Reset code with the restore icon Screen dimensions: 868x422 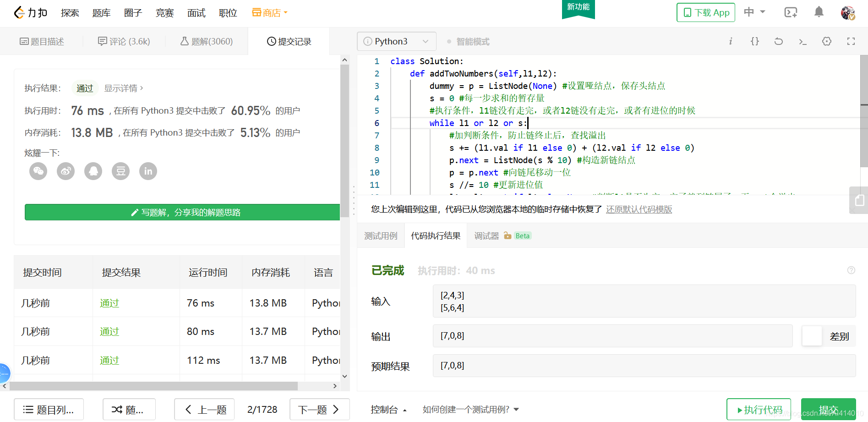[x=779, y=41]
